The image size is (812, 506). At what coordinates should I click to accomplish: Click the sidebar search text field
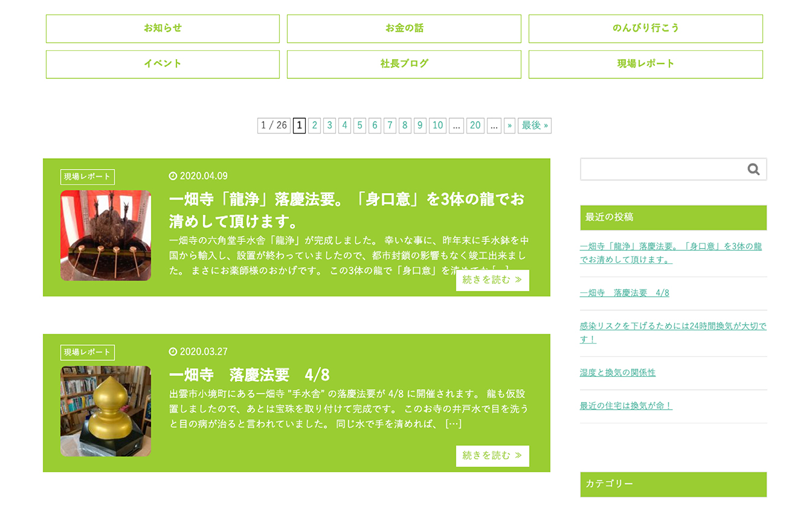[x=662, y=170]
